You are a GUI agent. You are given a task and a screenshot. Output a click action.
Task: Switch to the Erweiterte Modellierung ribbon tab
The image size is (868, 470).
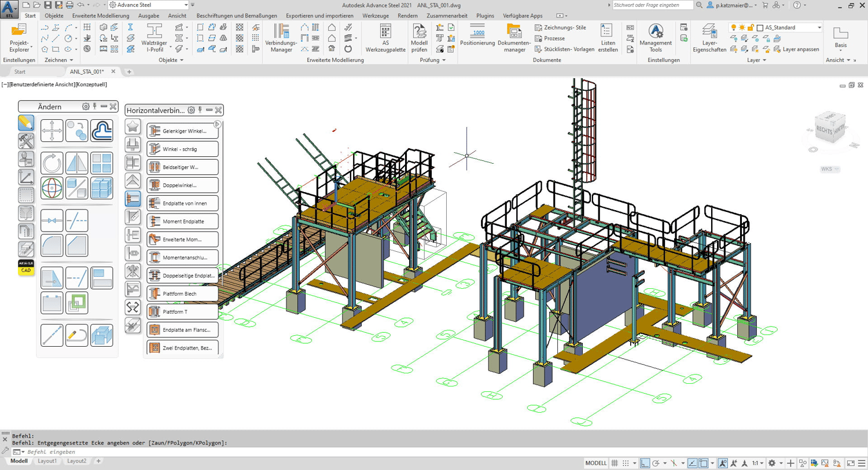tap(100, 16)
